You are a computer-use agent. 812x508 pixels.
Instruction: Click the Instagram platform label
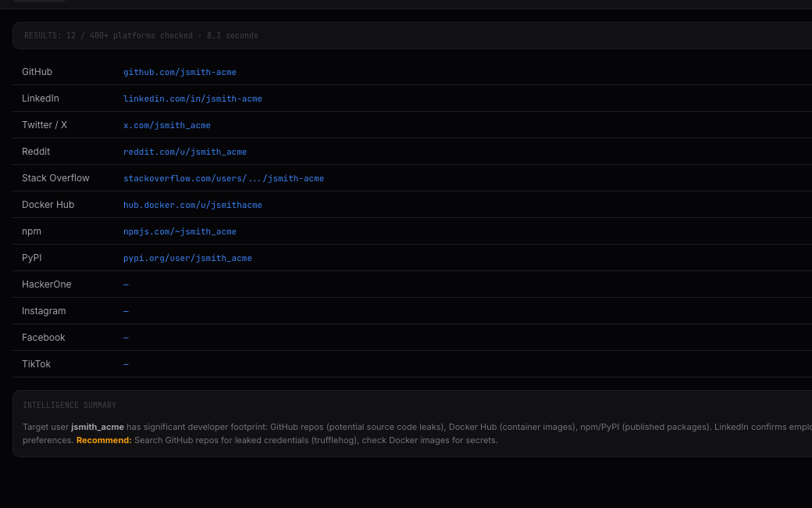44,311
